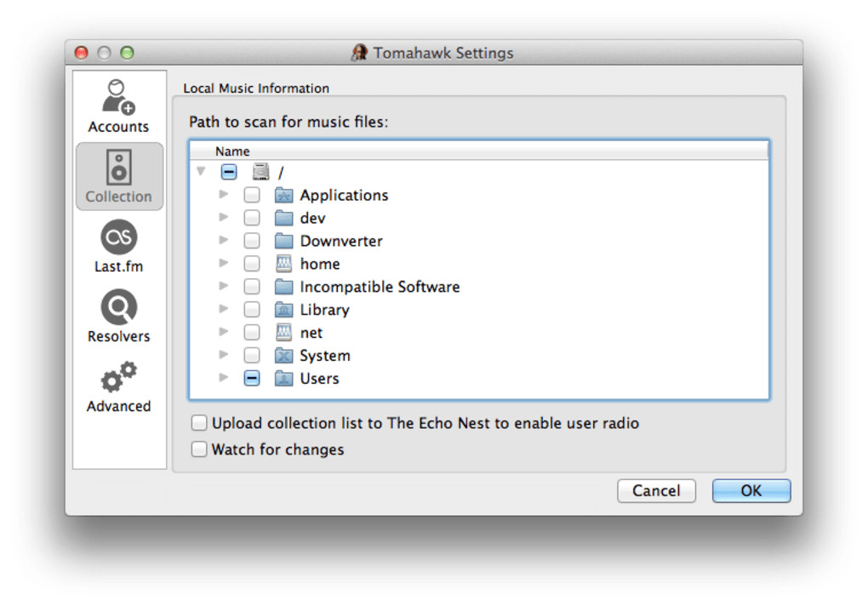
Task: Expand the home folder node
Action: 224,263
